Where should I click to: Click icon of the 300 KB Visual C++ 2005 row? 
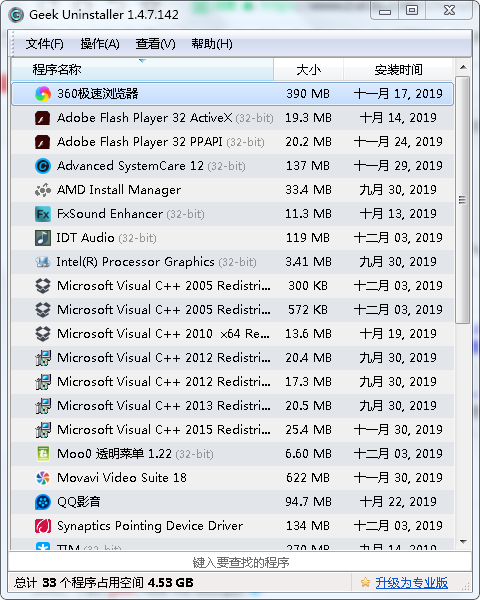tap(43, 286)
